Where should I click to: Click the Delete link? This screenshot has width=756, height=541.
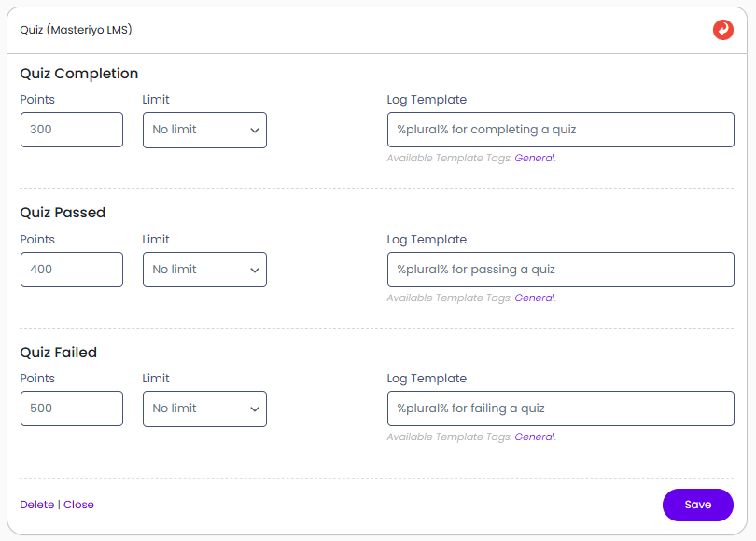[37, 505]
